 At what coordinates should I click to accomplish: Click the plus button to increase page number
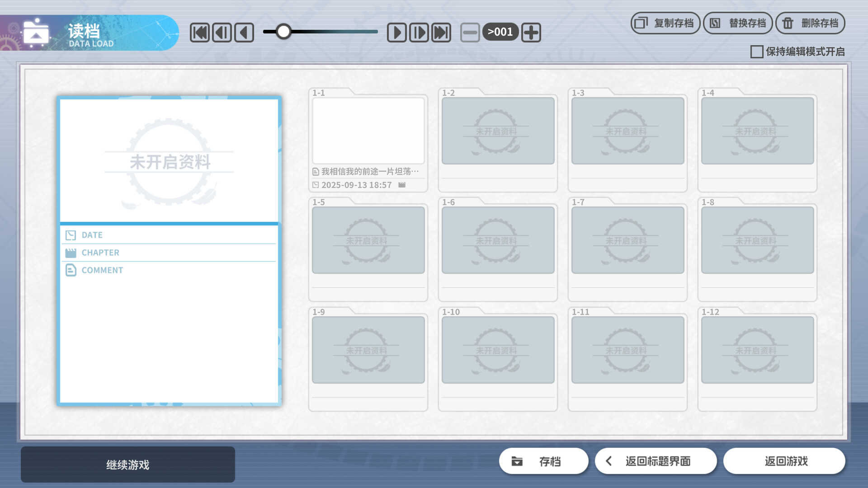[x=531, y=32]
